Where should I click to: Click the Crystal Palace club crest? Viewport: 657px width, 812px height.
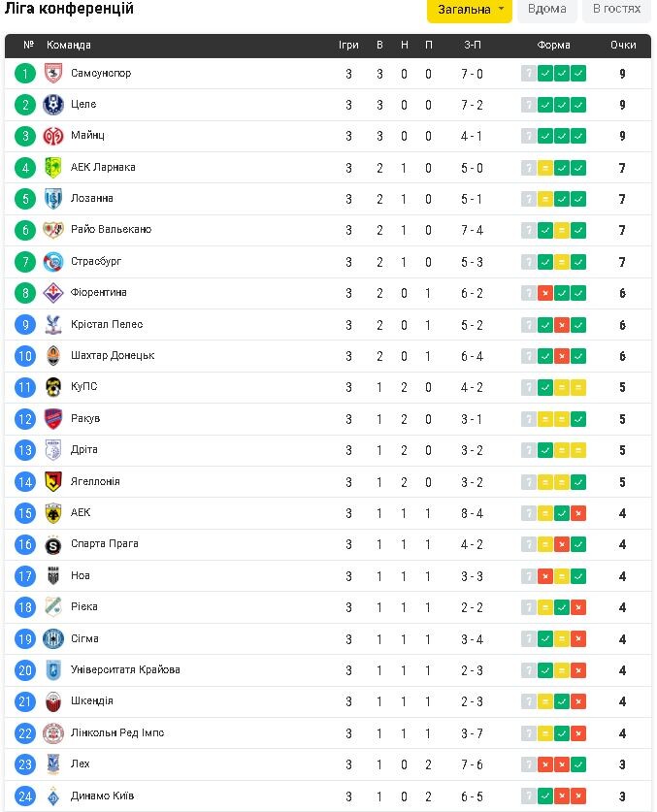coord(53,325)
